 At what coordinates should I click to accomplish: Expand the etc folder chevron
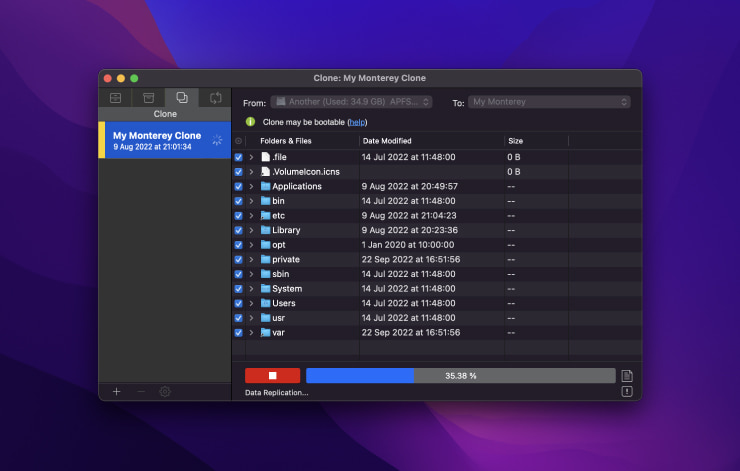[x=251, y=216]
